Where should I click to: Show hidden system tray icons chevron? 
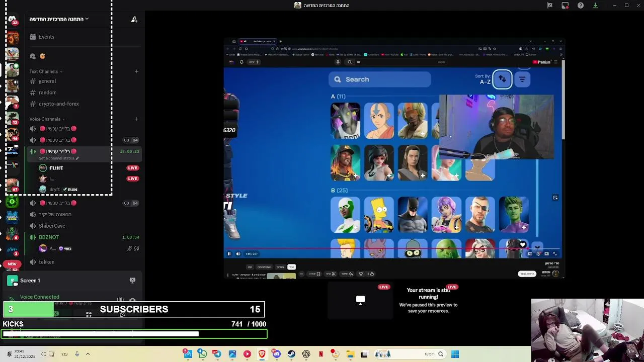[x=88, y=354]
